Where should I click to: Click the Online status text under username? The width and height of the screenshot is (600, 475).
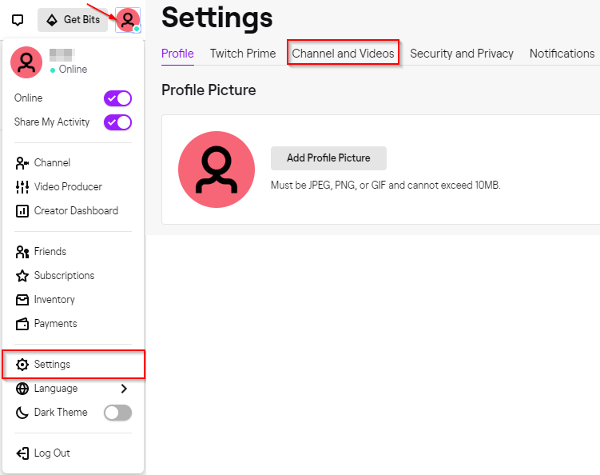pyautogui.click(x=73, y=70)
